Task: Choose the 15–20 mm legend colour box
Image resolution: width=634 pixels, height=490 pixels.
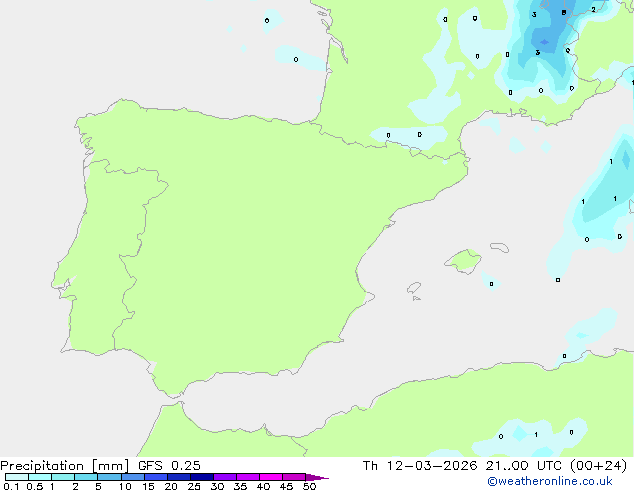Action: click(x=156, y=477)
